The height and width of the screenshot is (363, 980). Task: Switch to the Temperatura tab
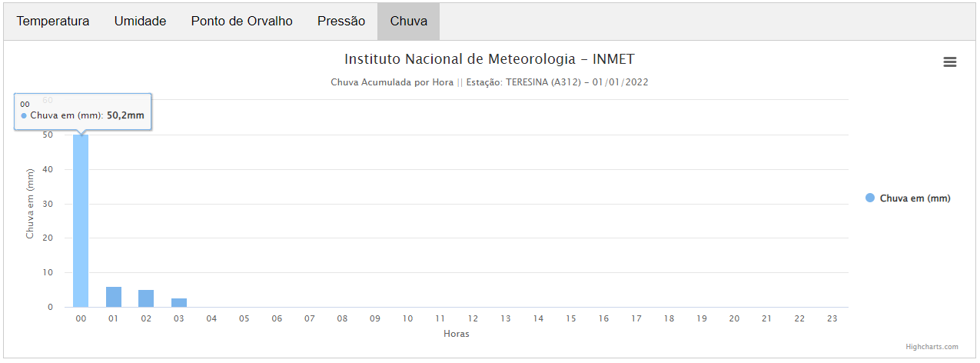53,21
